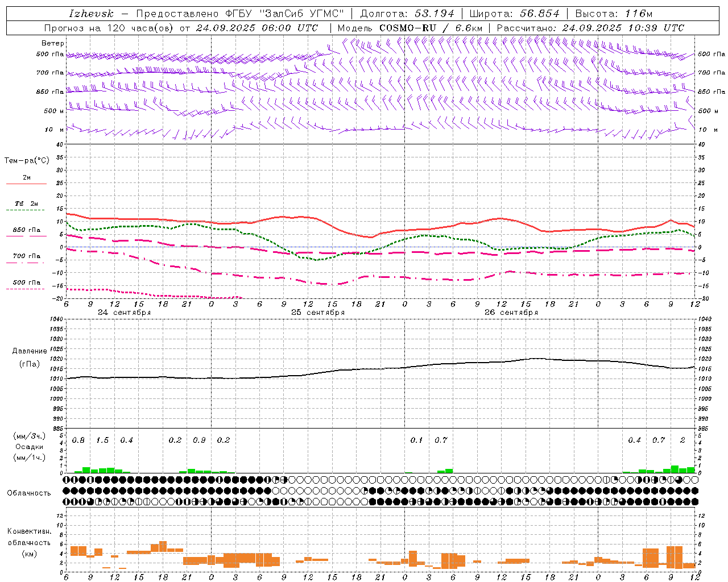The image size is (728, 582).
Task: Click the 'Предоставлено ФГБУ "ЗапСиб УГМС"' provider text
Action: coord(241,14)
